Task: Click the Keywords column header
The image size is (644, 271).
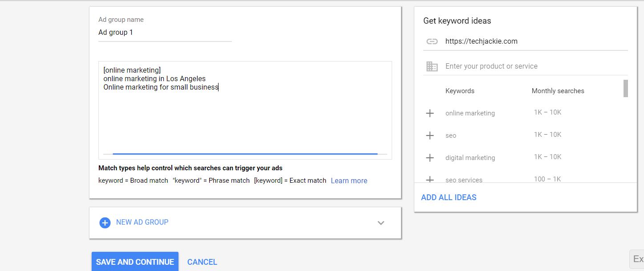Action: (460, 91)
